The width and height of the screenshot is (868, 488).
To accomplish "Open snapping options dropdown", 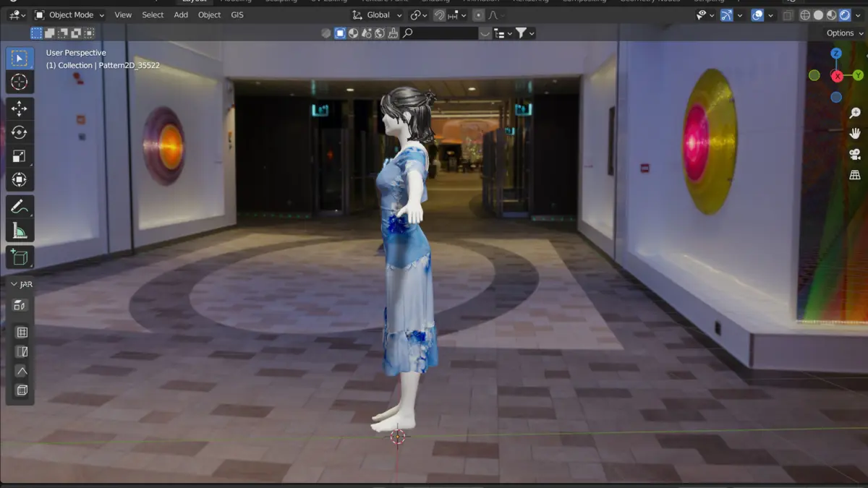I will tap(456, 15).
